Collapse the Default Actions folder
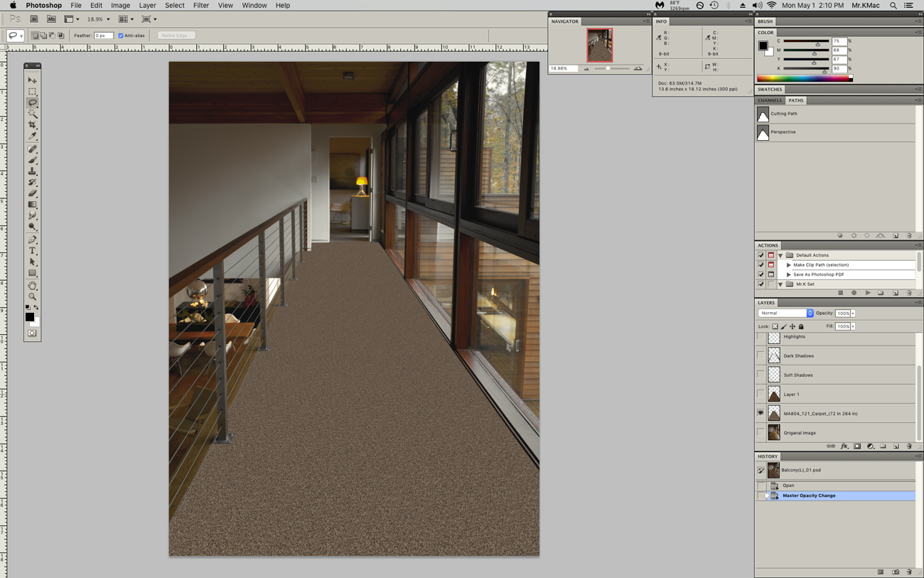Viewport: 924px width, 578px height. click(x=780, y=255)
